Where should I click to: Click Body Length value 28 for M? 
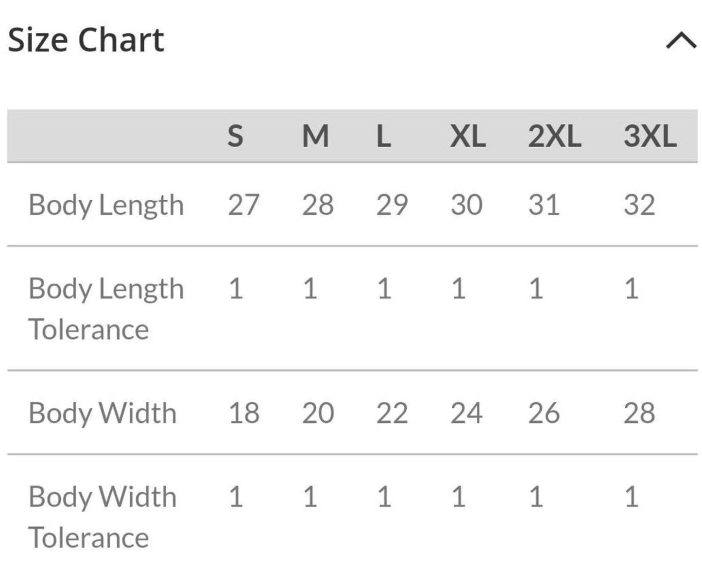(x=318, y=205)
